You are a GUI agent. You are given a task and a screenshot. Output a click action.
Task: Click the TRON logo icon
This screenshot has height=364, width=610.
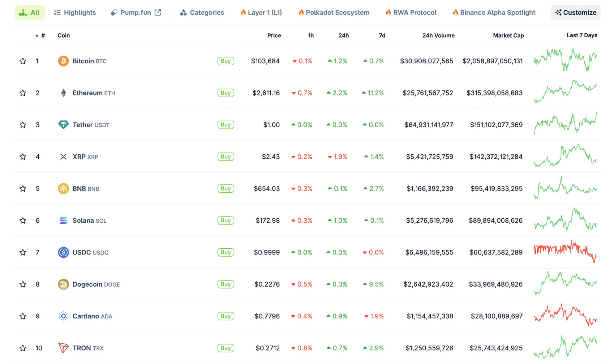[63, 348]
